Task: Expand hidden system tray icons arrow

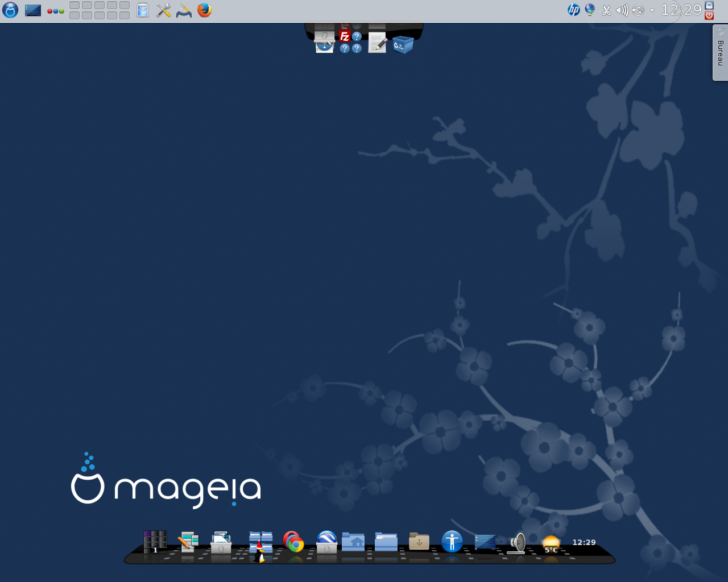Action: [x=652, y=10]
